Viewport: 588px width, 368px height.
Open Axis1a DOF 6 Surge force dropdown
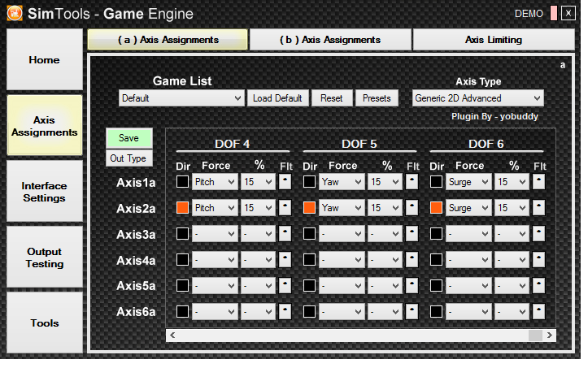(x=468, y=182)
